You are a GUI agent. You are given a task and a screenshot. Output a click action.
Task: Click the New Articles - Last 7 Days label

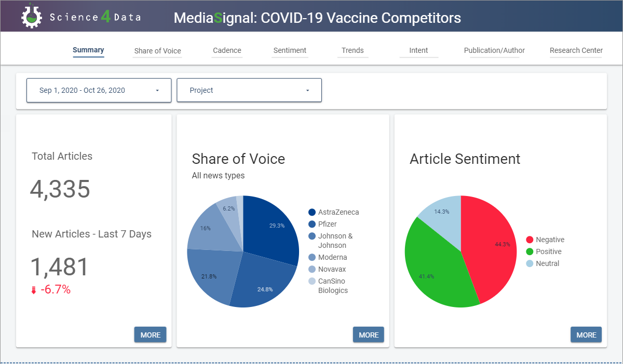(x=91, y=234)
